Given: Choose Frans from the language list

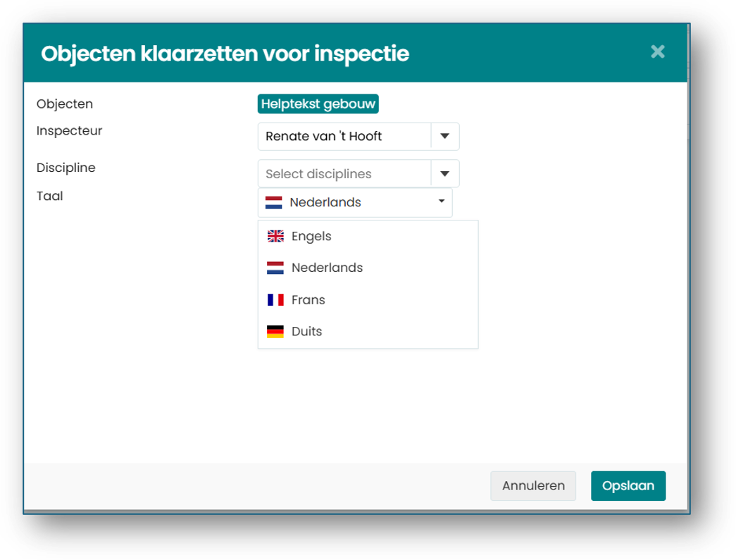Looking at the screenshot, I should [368, 299].
